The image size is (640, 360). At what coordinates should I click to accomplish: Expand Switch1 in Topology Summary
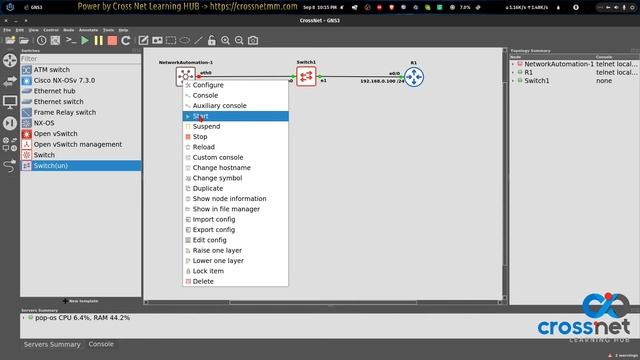point(513,81)
